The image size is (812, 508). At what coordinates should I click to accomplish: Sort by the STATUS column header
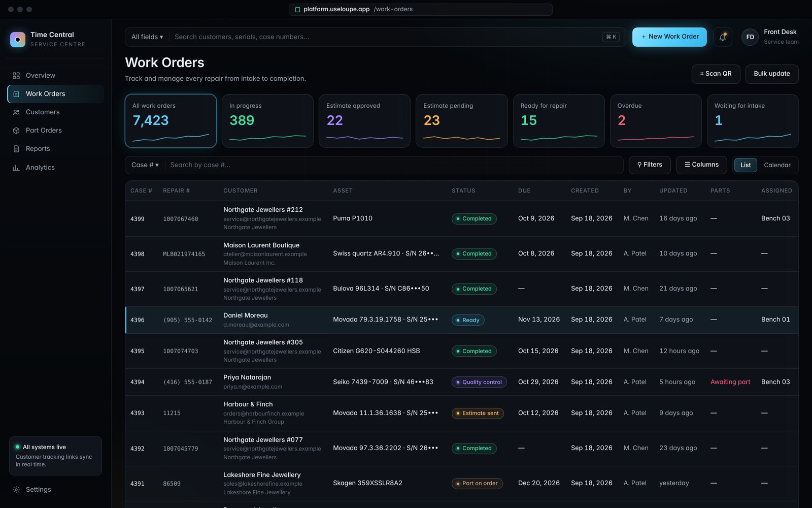tap(463, 191)
